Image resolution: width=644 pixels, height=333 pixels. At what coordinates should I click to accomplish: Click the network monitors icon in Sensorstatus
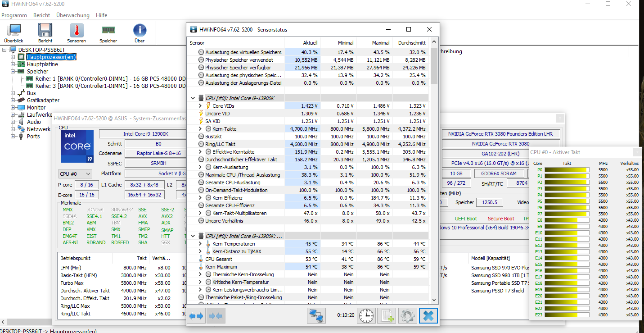[316, 316]
